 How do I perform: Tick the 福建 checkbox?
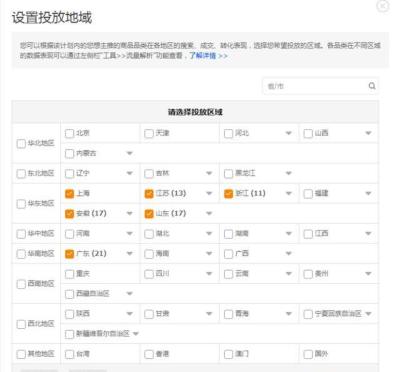308,194
